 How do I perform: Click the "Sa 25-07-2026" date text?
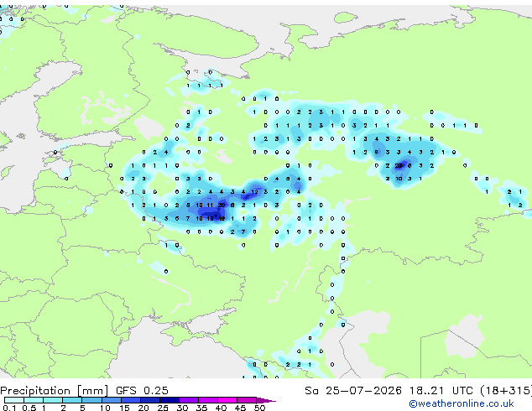[353, 390]
